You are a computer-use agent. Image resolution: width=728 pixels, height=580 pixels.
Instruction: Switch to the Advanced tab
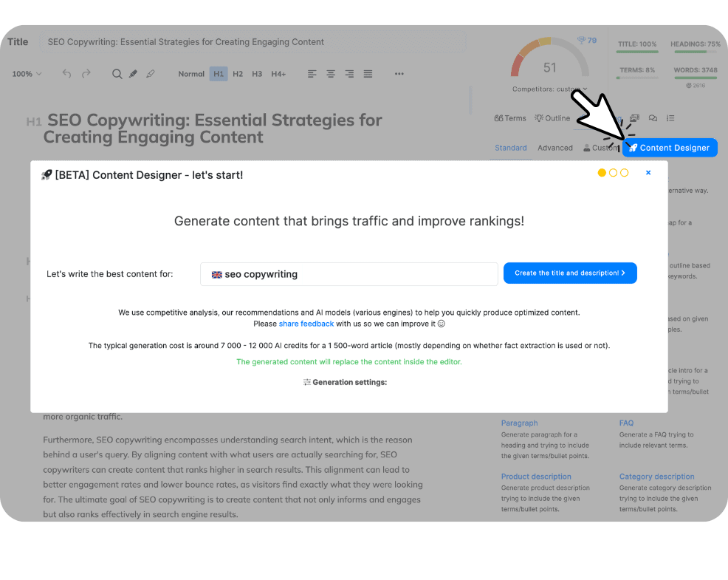(x=554, y=147)
